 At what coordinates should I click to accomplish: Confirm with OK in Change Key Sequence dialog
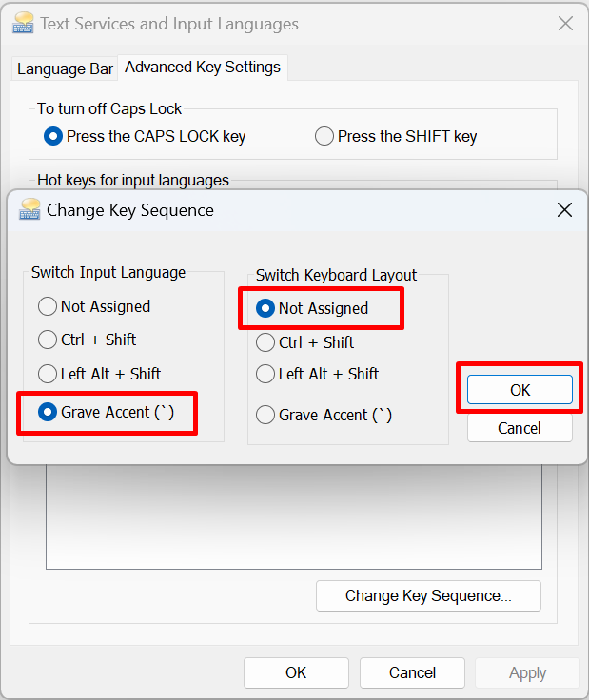coord(520,390)
